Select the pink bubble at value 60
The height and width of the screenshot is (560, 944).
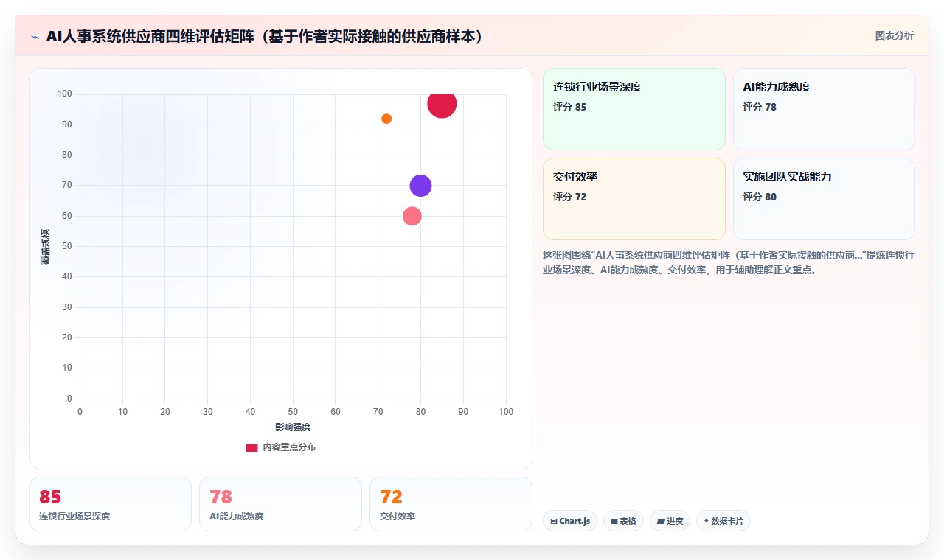tap(412, 216)
